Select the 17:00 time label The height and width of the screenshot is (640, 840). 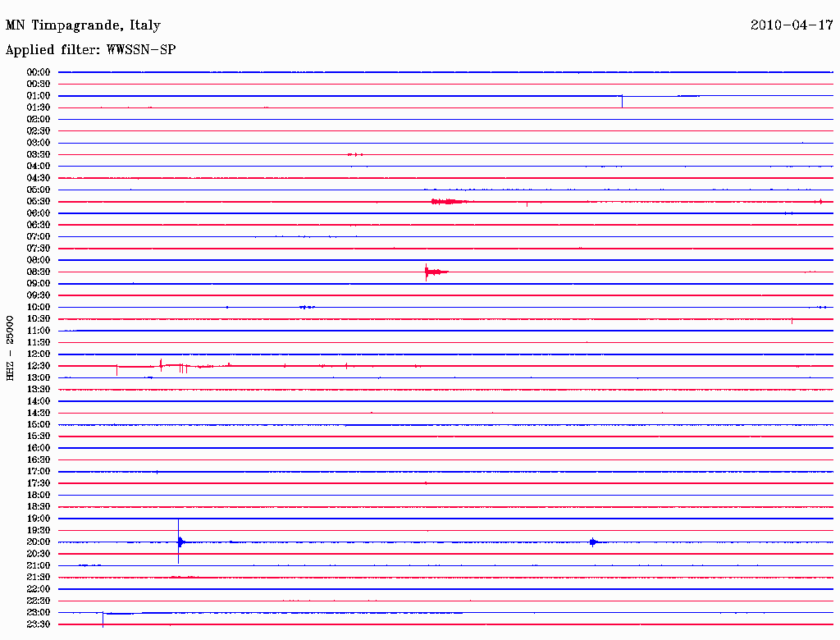(x=39, y=472)
